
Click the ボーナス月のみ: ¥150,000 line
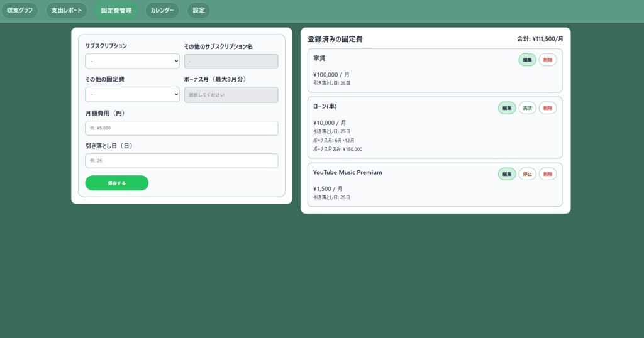(338, 150)
